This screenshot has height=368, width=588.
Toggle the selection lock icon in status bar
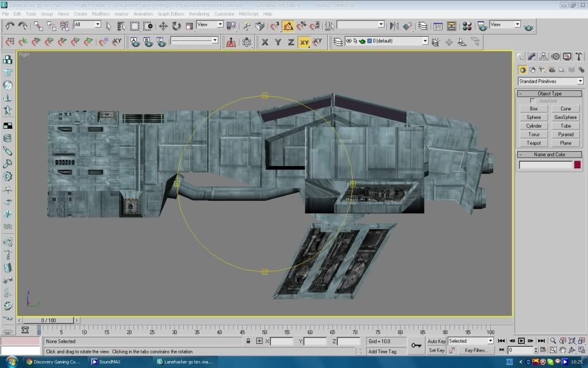point(248,341)
